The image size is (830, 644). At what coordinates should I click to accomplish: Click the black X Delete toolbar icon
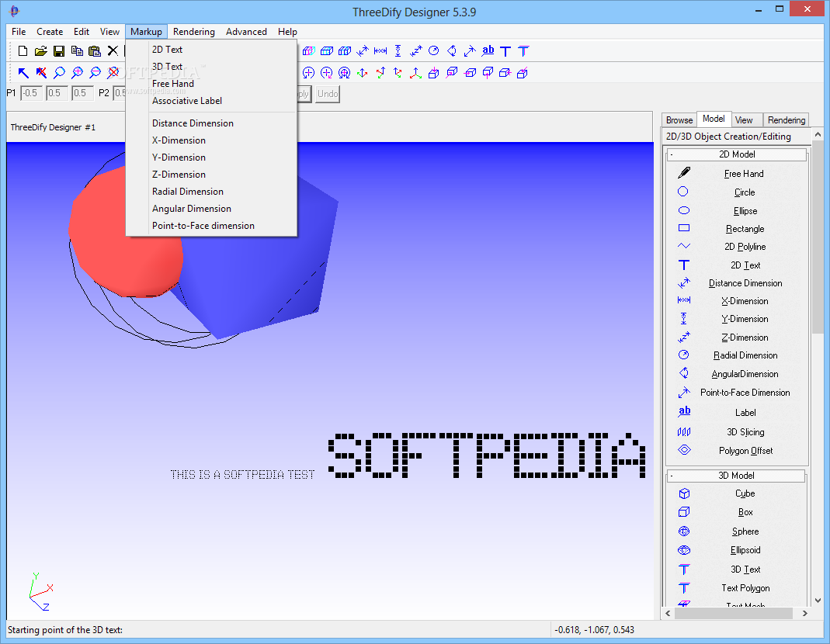tap(113, 50)
